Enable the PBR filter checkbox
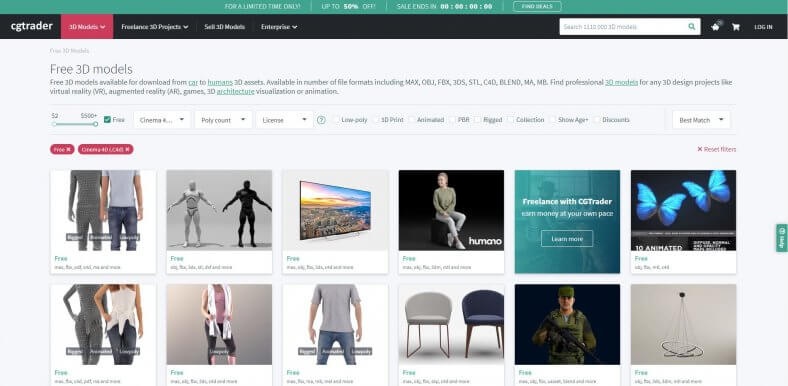This screenshot has height=386, width=788. click(x=452, y=120)
